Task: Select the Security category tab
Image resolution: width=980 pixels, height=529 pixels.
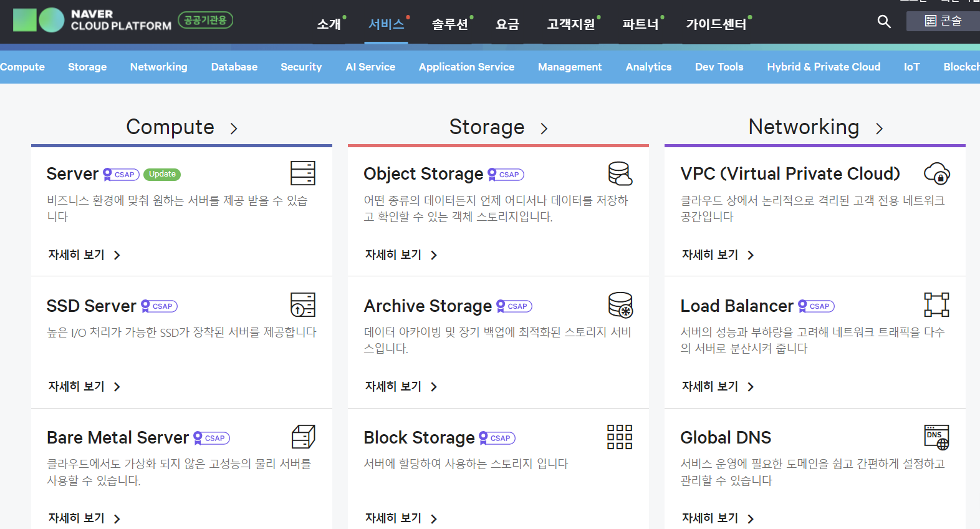Action: (x=301, y=67)
